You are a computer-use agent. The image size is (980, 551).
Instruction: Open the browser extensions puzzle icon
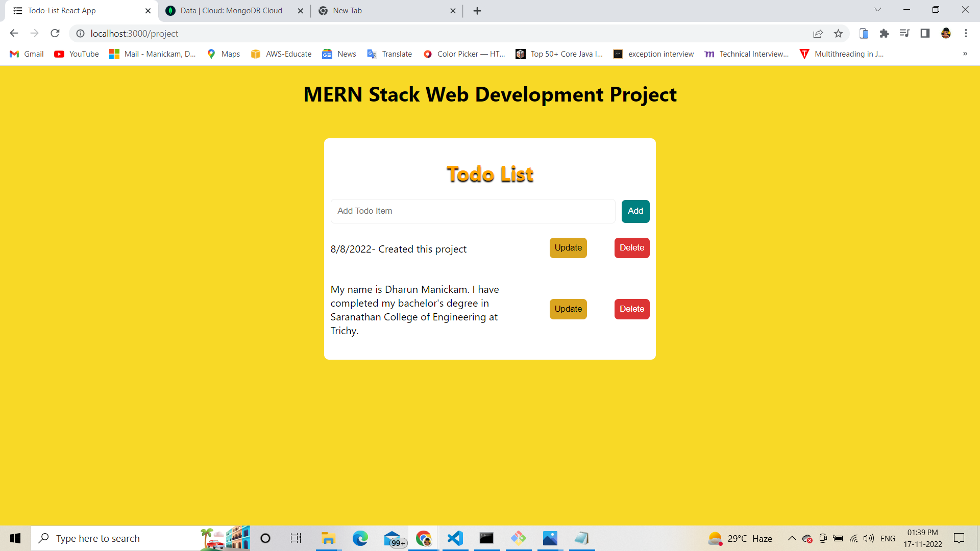[x=885, y=33]
